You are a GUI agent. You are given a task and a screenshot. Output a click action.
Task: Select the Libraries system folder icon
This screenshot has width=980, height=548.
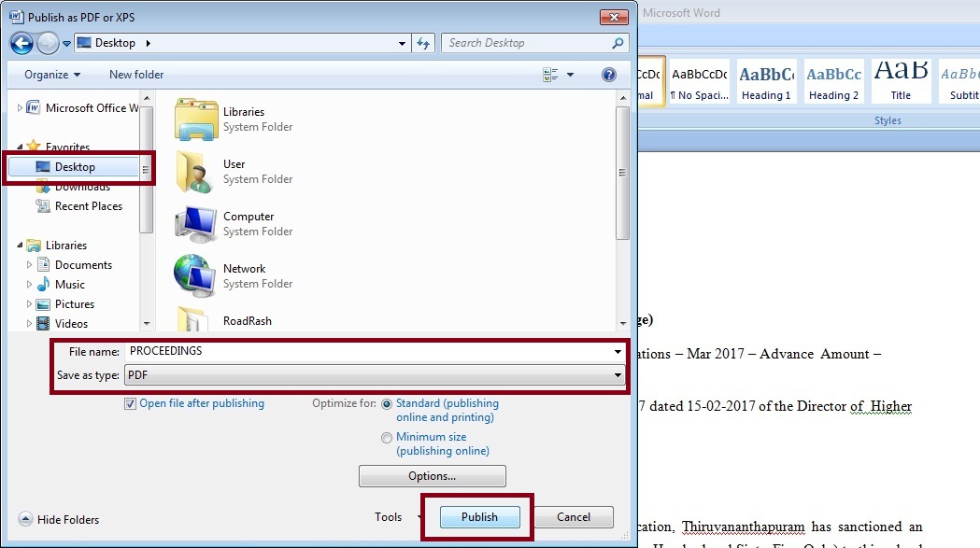click(196, 119)
